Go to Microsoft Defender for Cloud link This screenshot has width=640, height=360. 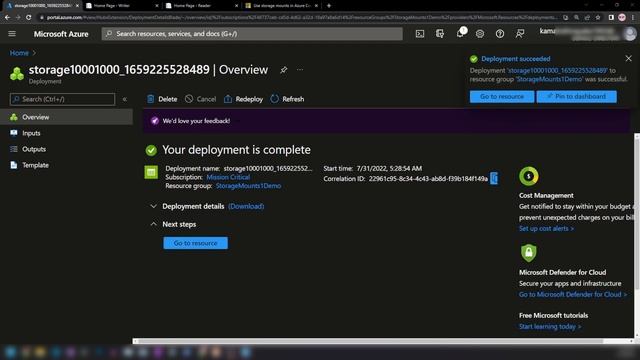coord(573,294)
